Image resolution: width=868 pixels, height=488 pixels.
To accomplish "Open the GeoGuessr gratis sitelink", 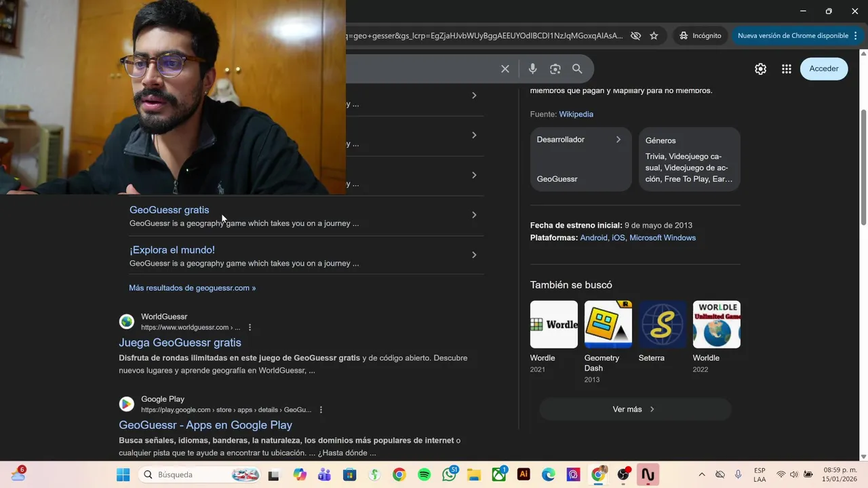I will point(170,210).
